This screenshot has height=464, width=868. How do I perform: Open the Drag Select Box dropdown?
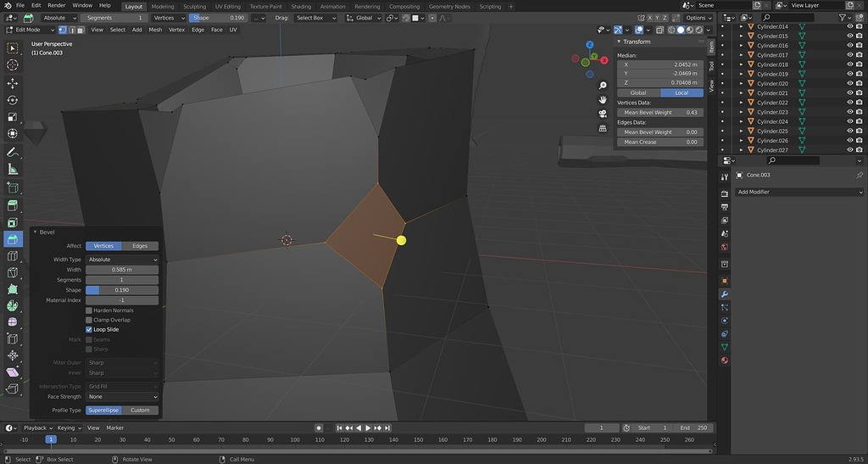tap(315, 18)
